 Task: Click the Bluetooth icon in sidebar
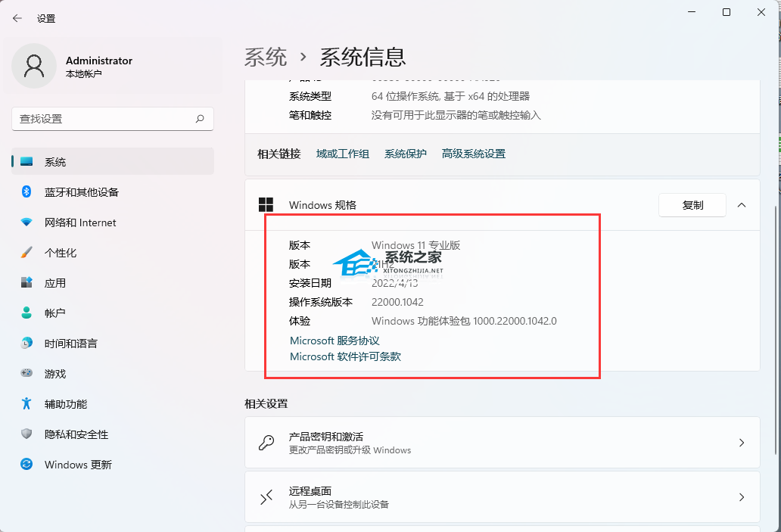point(26,192)
